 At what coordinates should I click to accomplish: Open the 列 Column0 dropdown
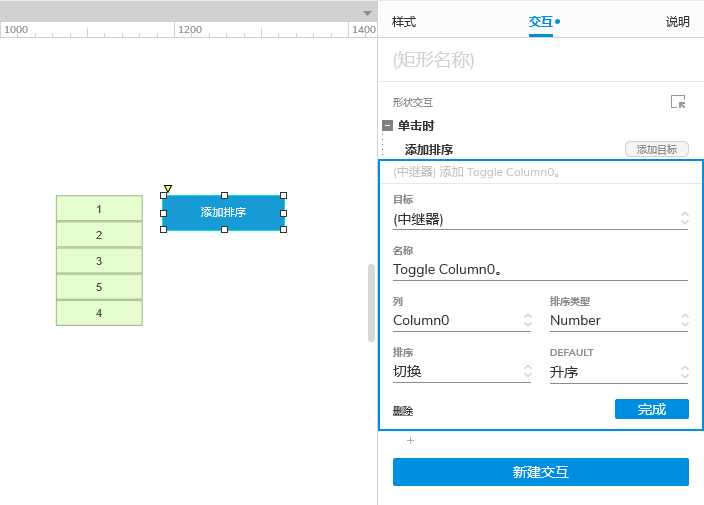click(461, 320)
